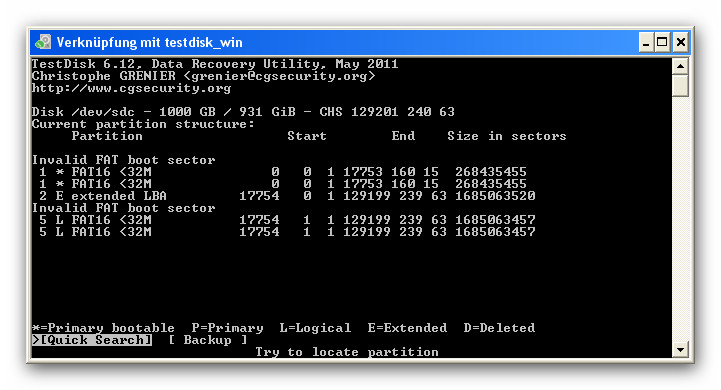Click the vertical scrollbar thumb
The width and height of the screenshot is (721, 390).
click(x=680, y=86)
